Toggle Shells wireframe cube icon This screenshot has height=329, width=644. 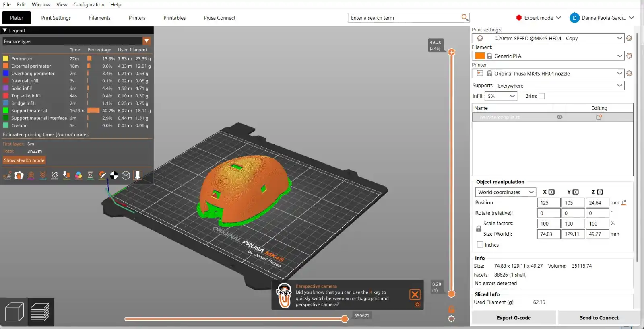[x=126, y=175]
